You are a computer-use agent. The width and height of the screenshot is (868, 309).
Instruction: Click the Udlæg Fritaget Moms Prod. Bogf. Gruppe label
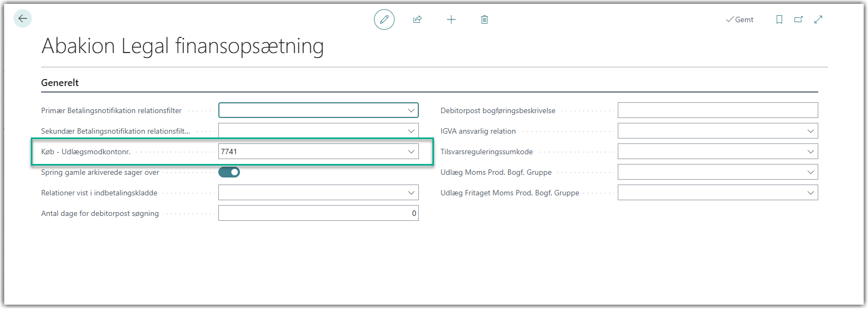point(510,193)
